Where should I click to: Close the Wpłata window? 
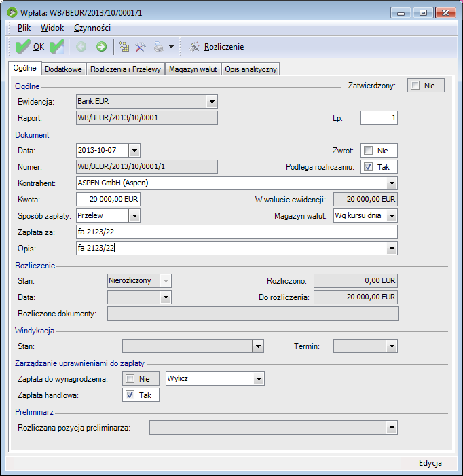coord(445,13)
